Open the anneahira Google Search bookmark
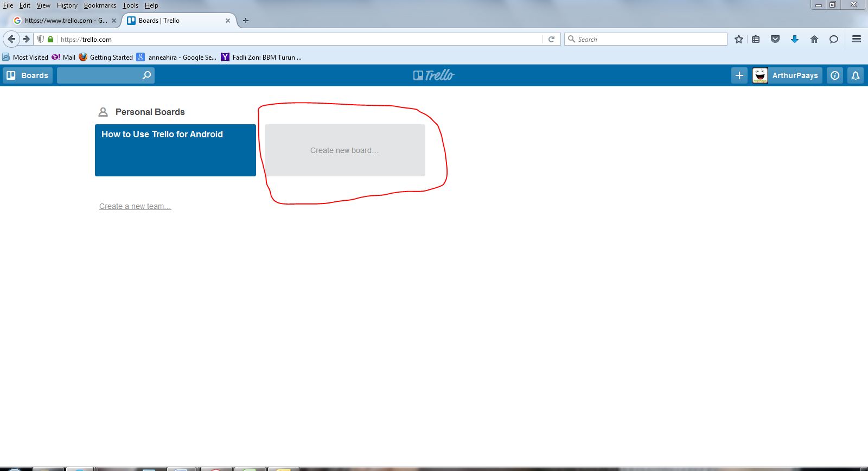The width and height of the screenshot is (868, 471). (177, 57)
